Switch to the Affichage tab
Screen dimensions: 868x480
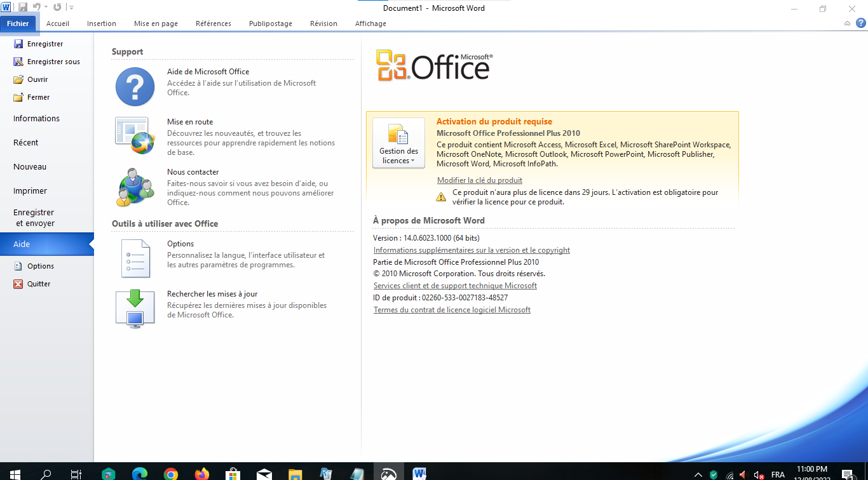tap(370, 23)
